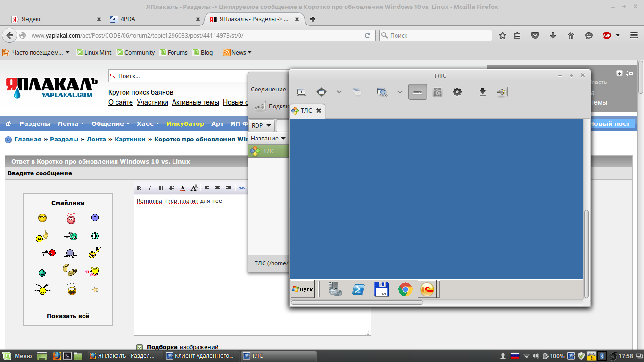The width and height of the screenshot is (644, 362).
Task: Insert the red smiley with hearts
Action: [71, 218]
